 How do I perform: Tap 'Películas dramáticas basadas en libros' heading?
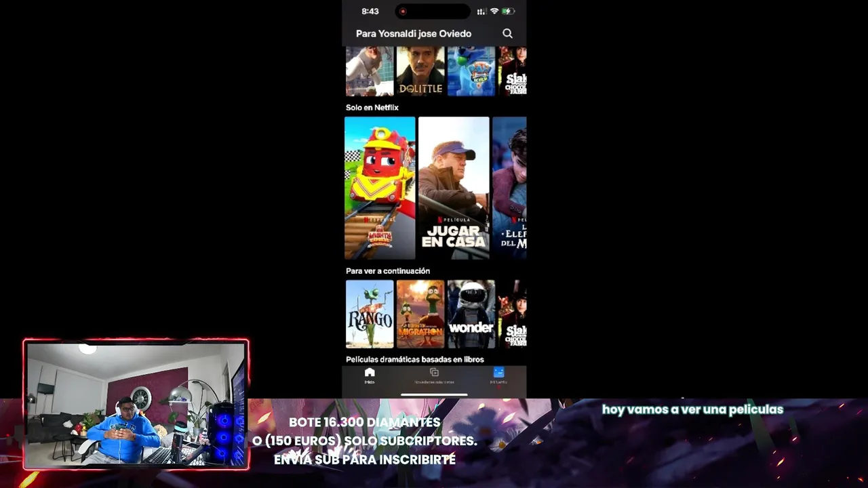[x=415, y=359]
